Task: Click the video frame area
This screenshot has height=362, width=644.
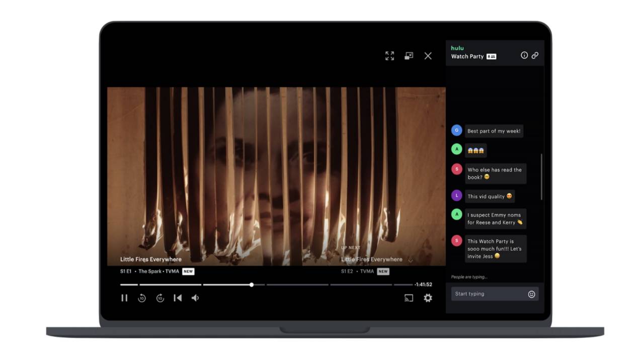Action: [276, 176]
